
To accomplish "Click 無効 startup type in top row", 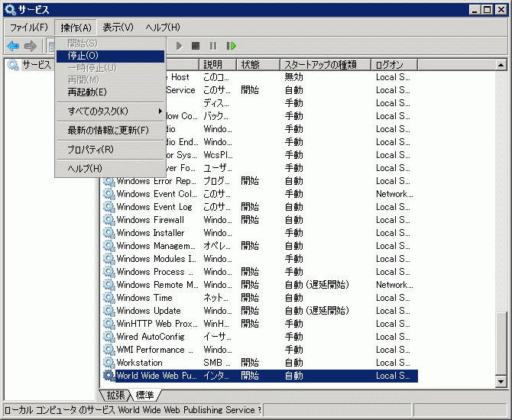I will pos(293,77).
